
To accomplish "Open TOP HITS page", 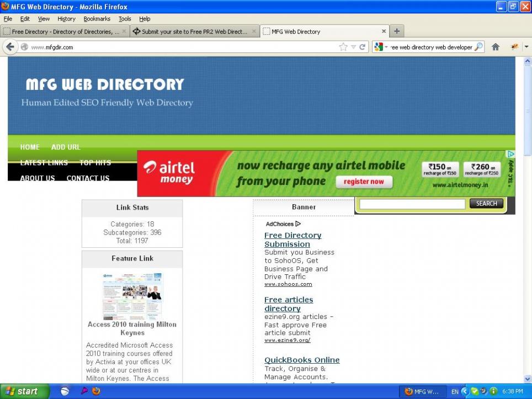I will point(95,162).
